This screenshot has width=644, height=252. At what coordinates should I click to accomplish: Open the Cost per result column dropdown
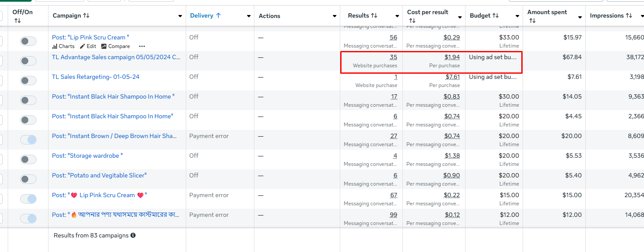pos(460,17)
